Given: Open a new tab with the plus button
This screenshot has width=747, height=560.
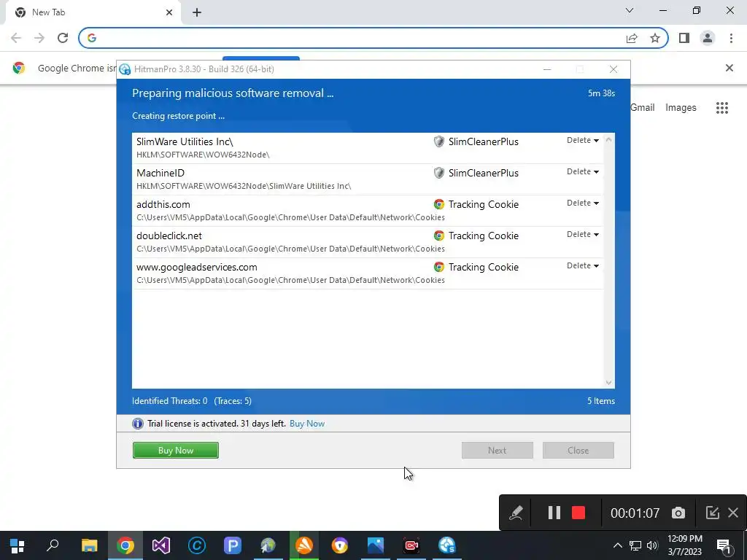Looking at the screenshot, I should [x=197, y=12].
